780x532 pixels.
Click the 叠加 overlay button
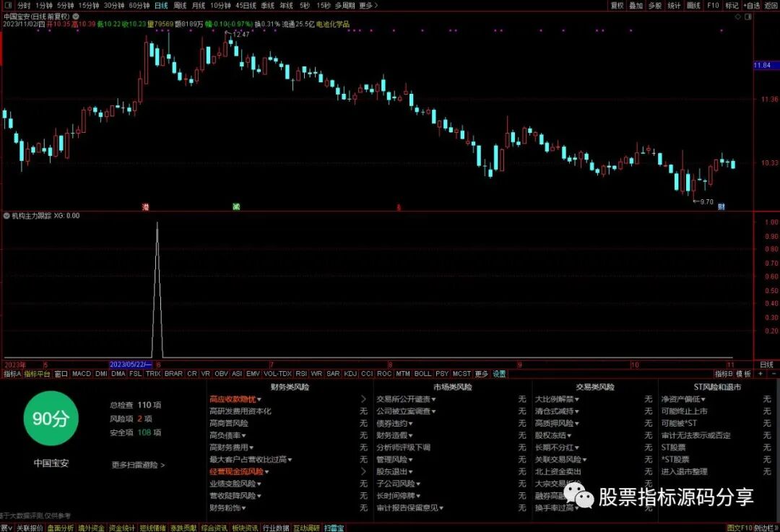tap(636, 6)
